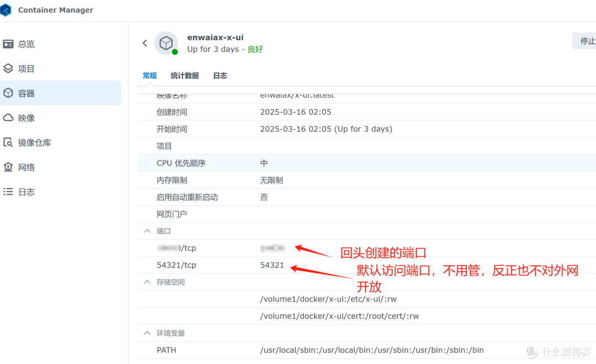This screenshot has width=596, height=364.
Task: Click the 映像 cloud icon
Action: coord(8,118)
